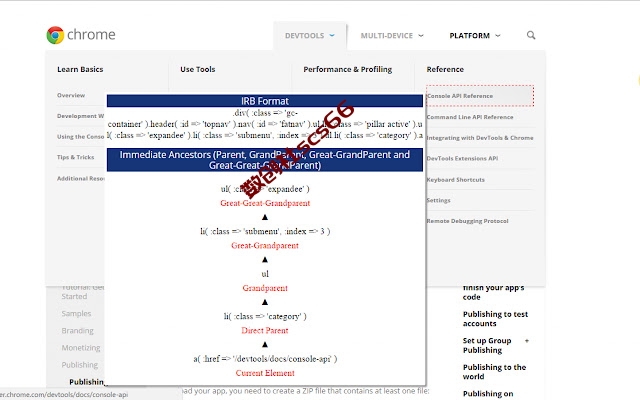Click the Direct Parent label
The image size is (640, 400).
tap(265, 330)
